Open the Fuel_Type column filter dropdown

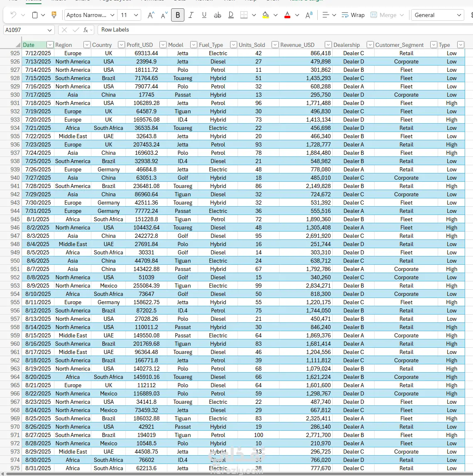(x=233, y=45)
